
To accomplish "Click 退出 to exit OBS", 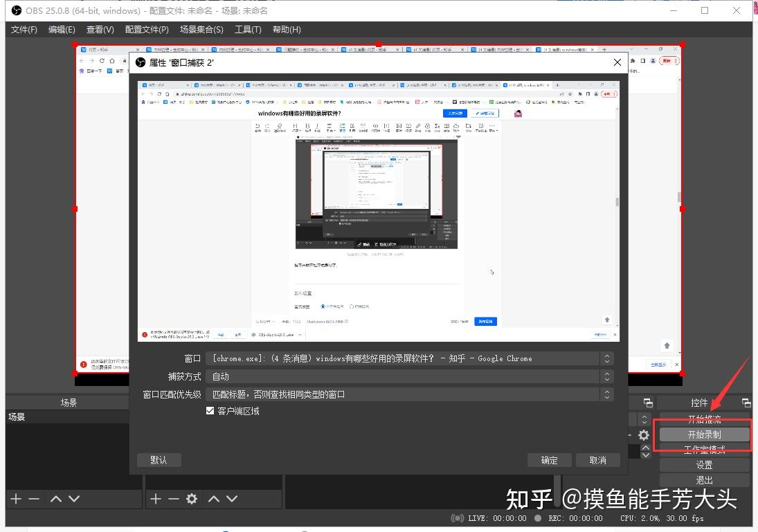I will 704,480.
